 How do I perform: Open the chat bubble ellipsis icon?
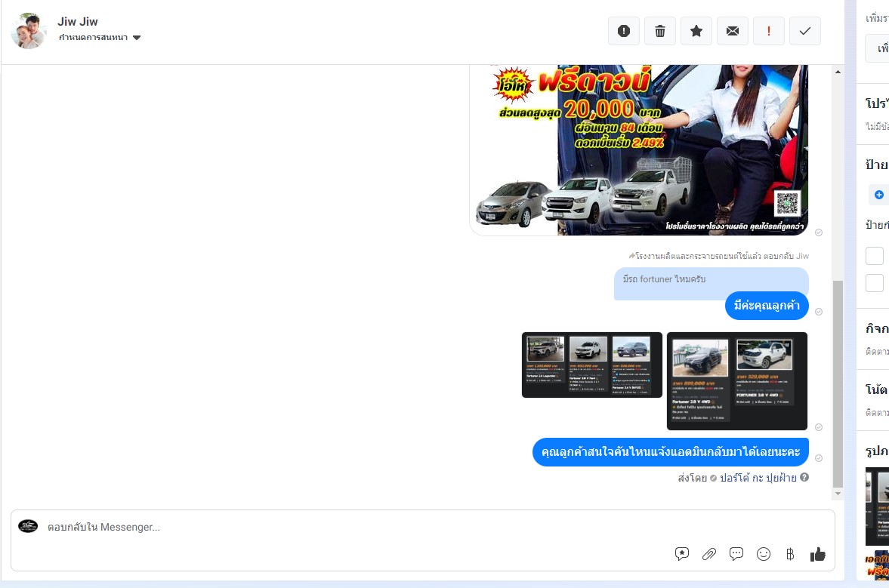pos(736,554)
